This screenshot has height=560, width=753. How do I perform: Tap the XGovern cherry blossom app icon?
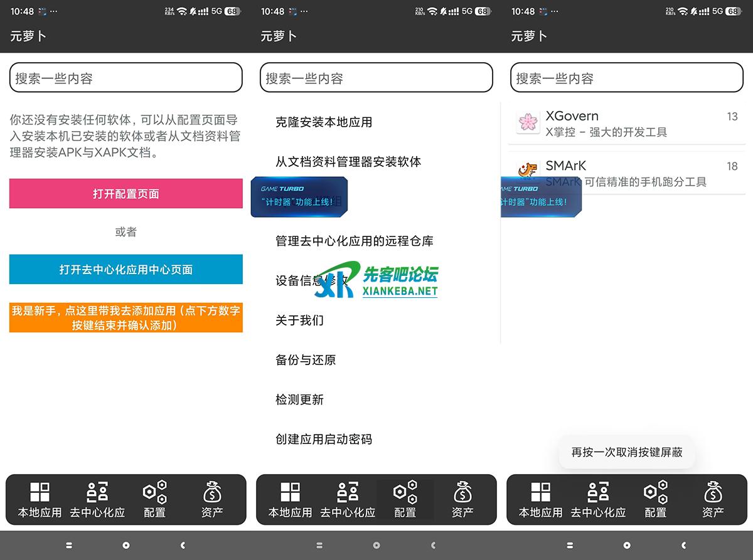click(x=528, y=123)
